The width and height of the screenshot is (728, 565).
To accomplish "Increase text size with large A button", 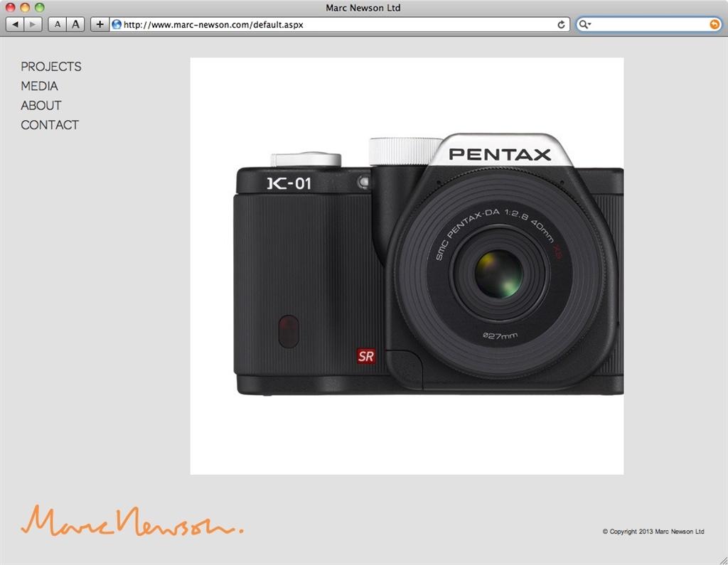I will [x=75, y=25].
